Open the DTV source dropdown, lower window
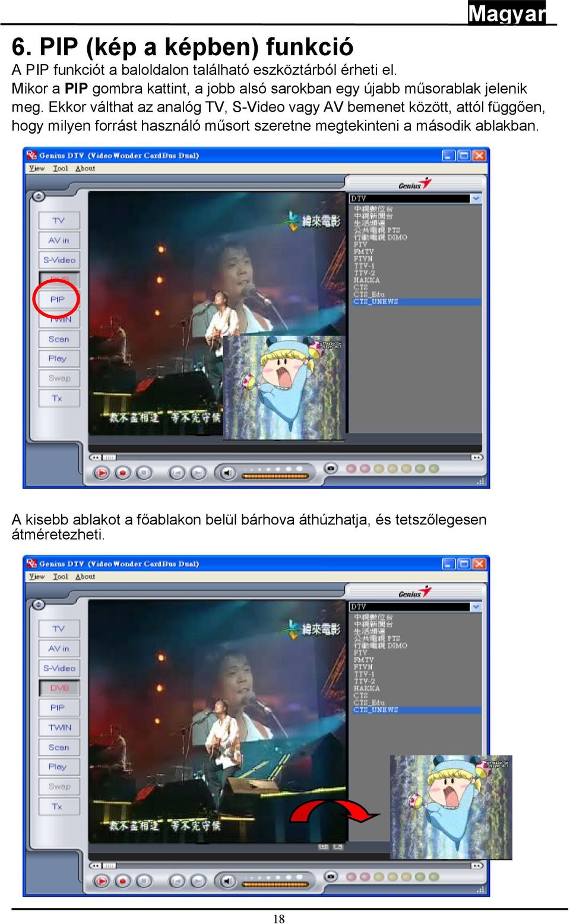570x924 pixels. pyautogui.click(x=476, y=606)
